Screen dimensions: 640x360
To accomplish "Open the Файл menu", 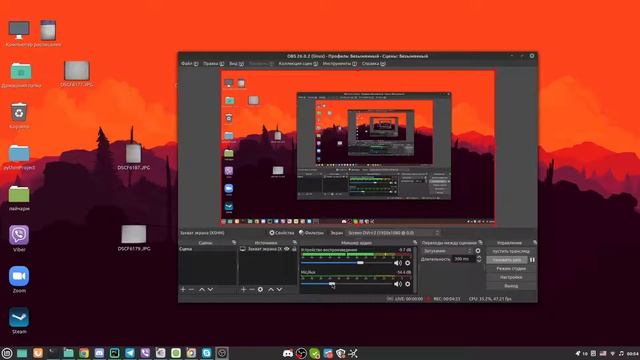I will click(x=189, y=64).
